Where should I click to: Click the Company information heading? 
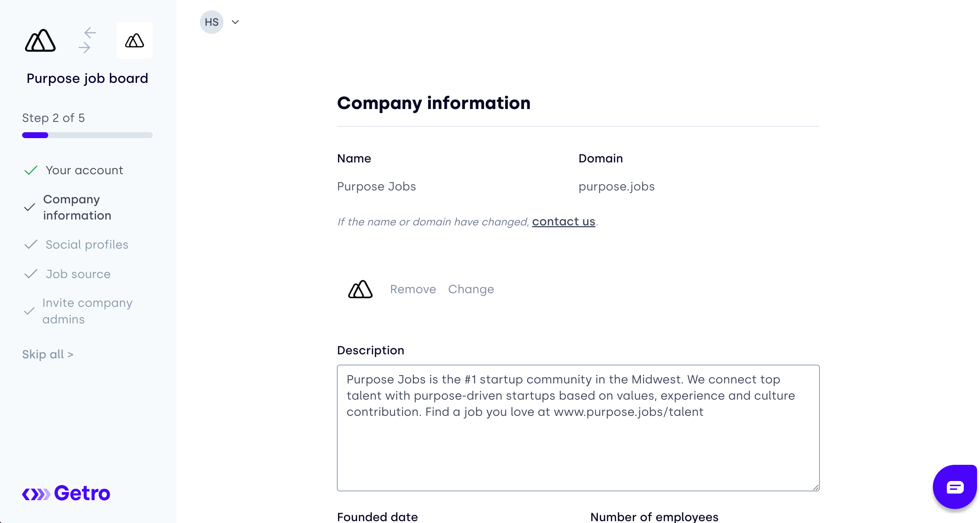click(x=433, y=103)
